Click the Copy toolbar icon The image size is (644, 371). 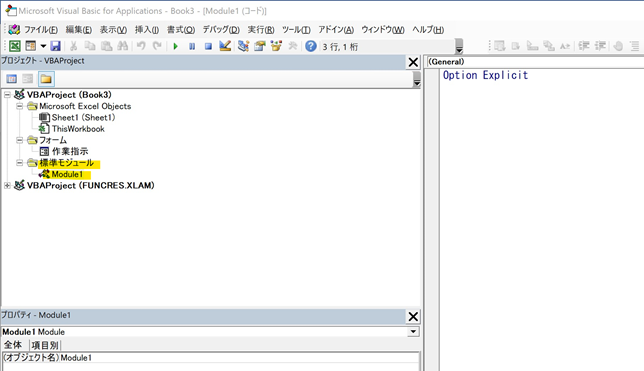[90, 46]
